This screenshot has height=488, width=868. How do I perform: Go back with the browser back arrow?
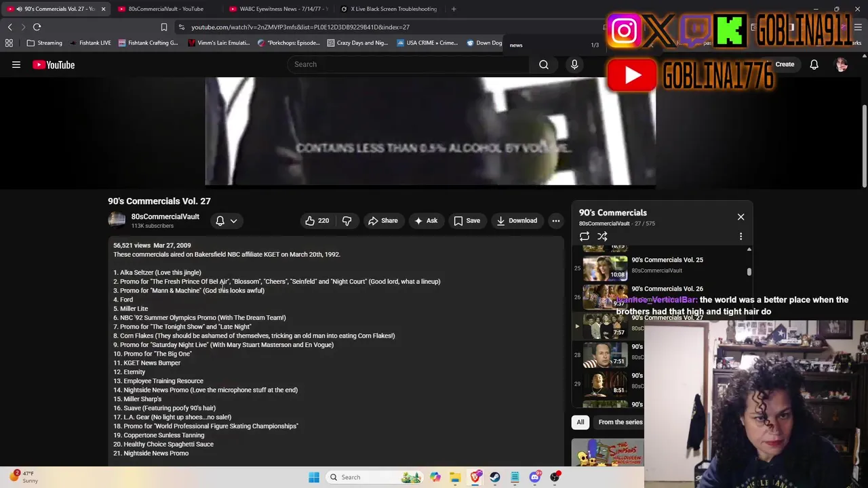click(x=10, y=27)
